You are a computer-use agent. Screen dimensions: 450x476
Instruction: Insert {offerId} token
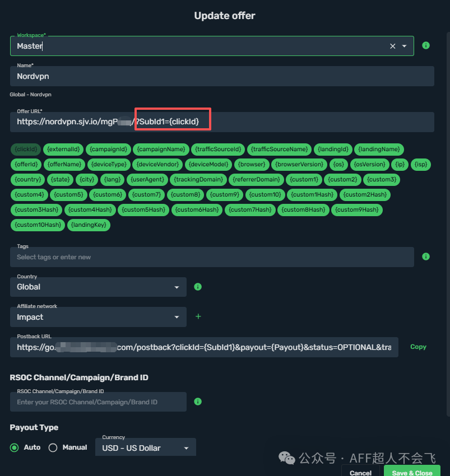click(26, 165)
